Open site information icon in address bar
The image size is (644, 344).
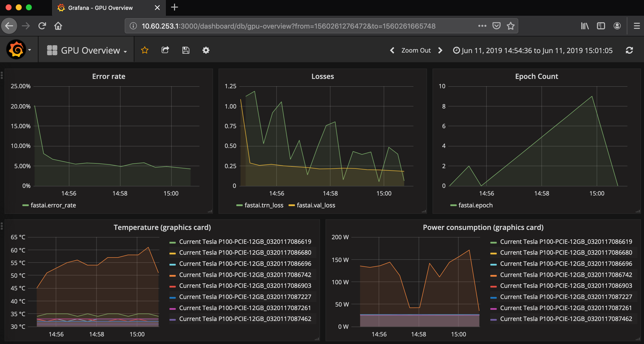[133, 26]
